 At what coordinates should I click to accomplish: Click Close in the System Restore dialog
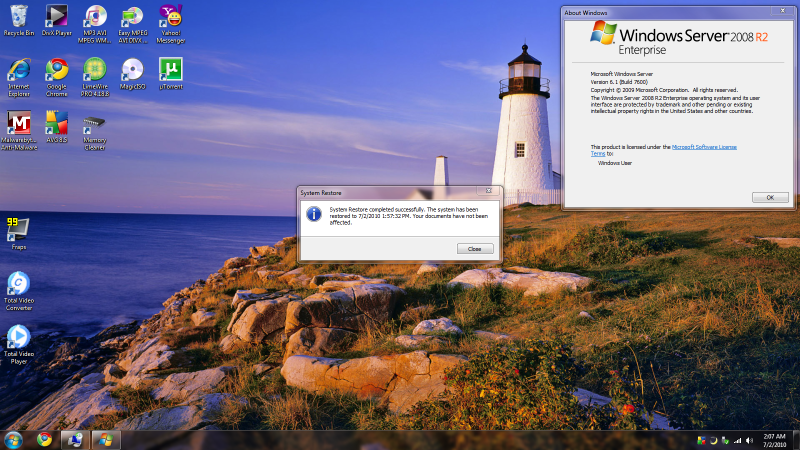tap(474, 249)
